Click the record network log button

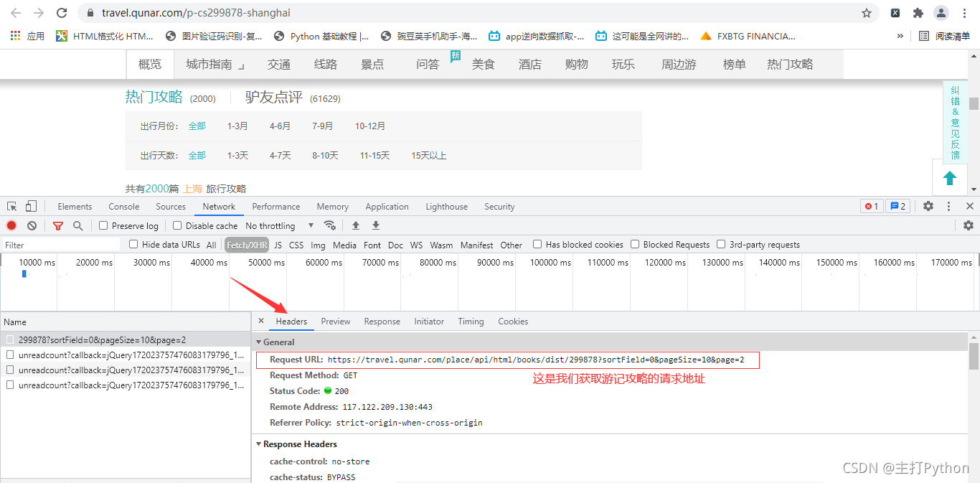coord(11,225)
